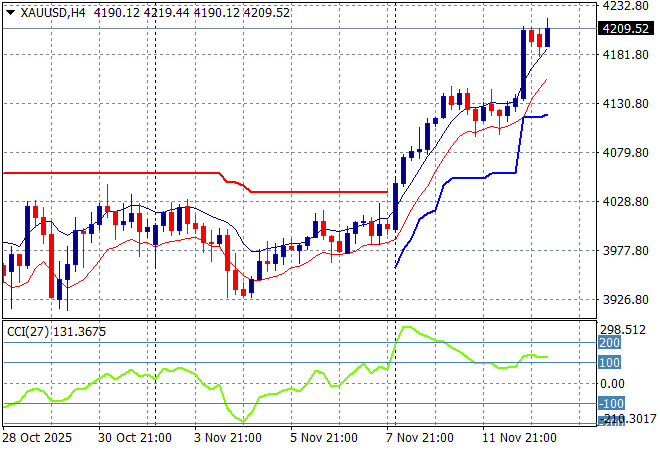Click the time axis label 11 Nov 21:00
This screenshot has height=450, width=660.
[x=519, y=438]
